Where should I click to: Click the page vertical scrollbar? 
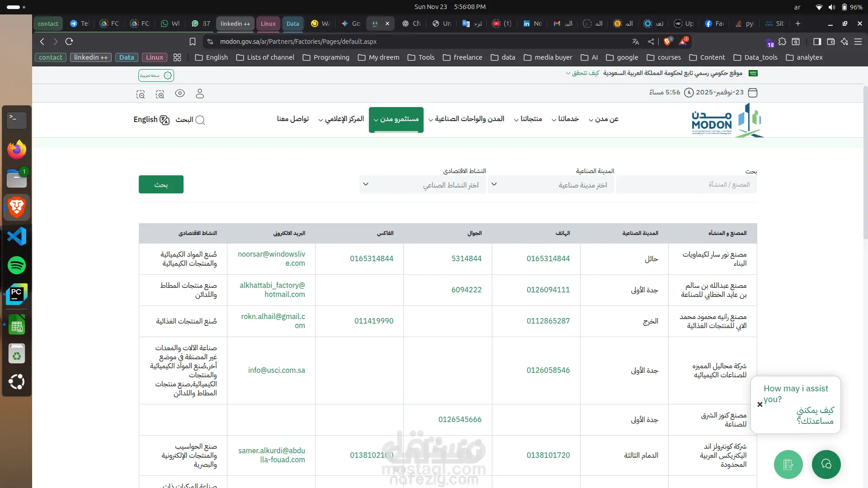pyautogui.click(x=865, y=163)
